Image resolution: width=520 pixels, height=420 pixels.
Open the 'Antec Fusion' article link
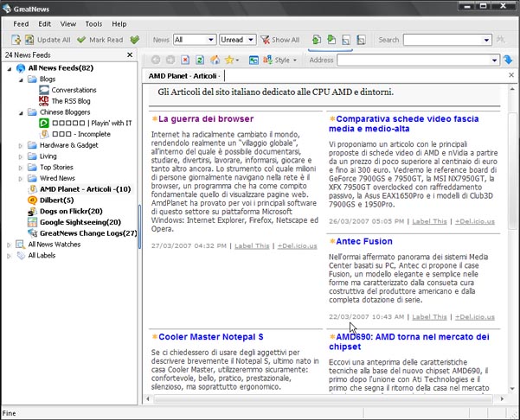point(364,241)
